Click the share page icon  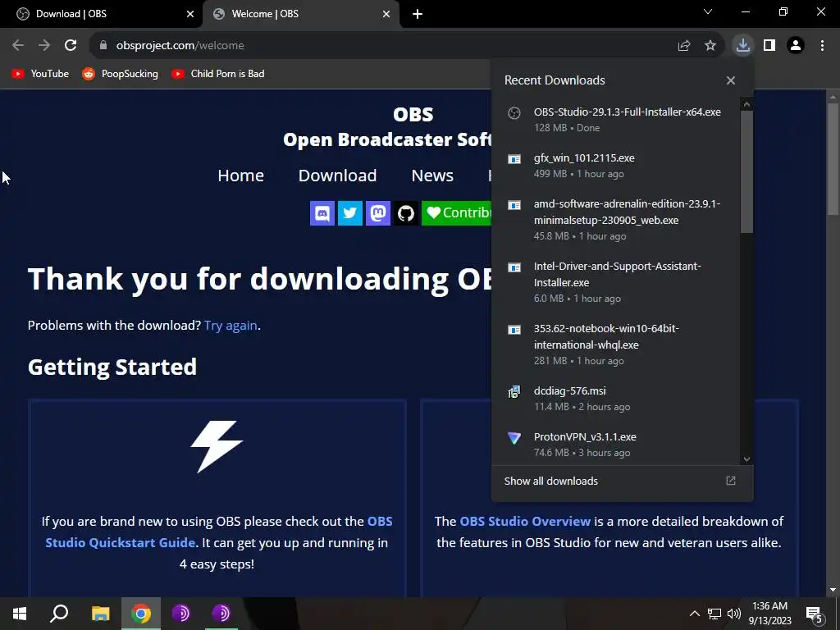(684, 46)
